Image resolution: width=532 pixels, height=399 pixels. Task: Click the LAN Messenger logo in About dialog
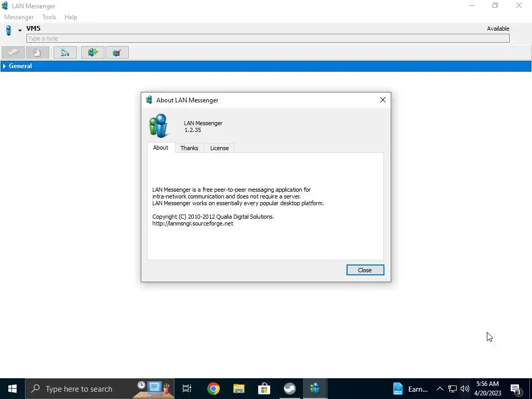(158, 126)
